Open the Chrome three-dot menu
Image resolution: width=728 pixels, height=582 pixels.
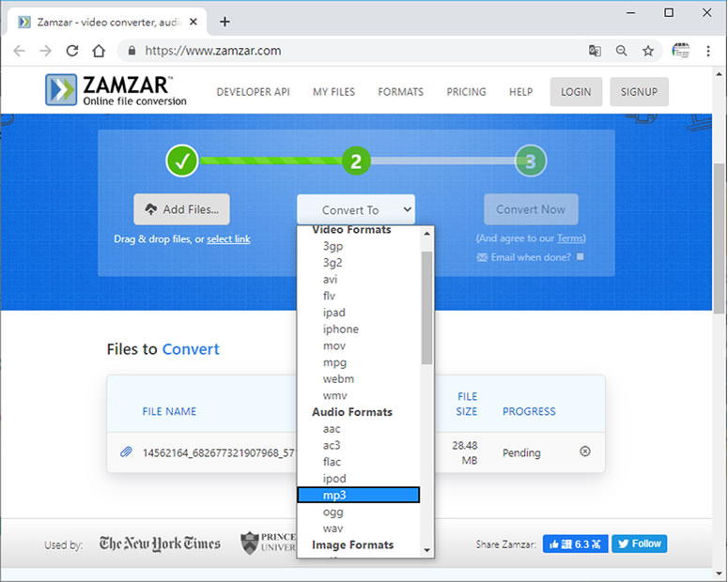[708, 51]
